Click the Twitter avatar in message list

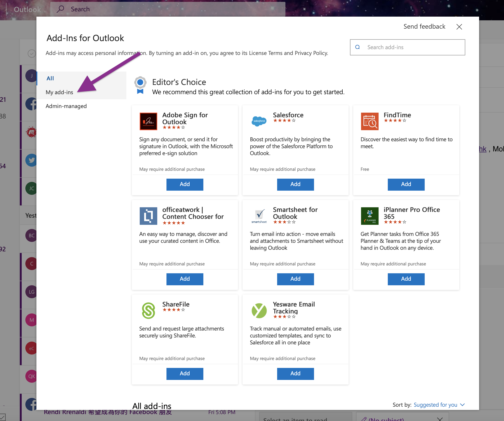tap(31, 160)
